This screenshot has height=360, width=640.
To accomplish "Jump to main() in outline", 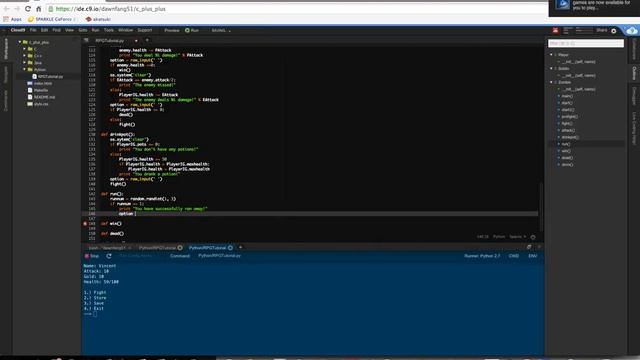I will 567,96.
